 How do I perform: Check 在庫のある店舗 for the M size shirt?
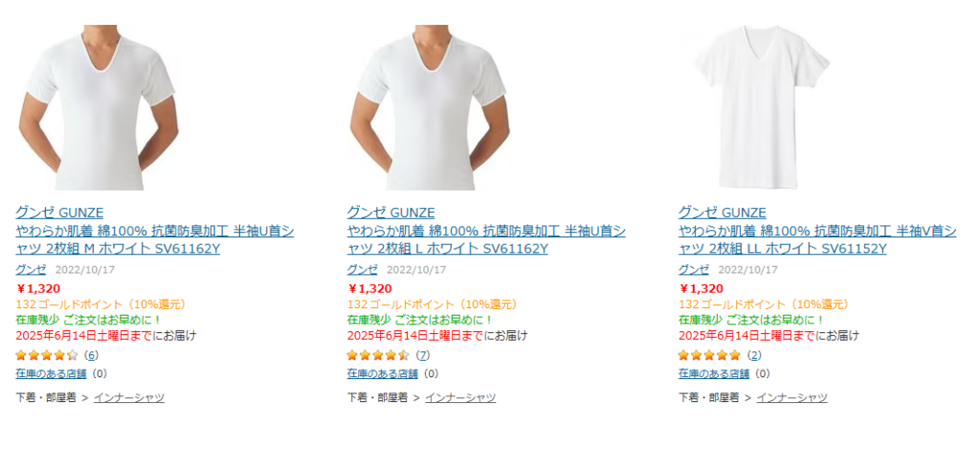pos(51,373)
